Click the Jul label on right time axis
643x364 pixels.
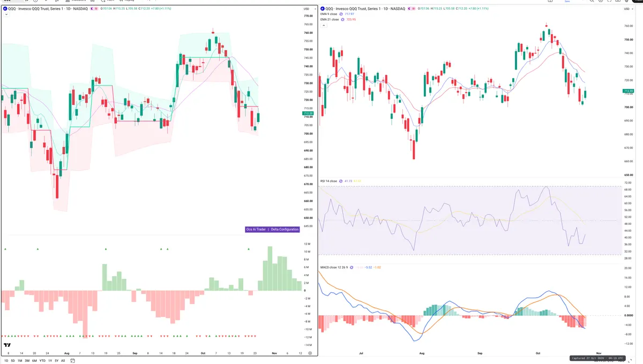coord(361,354)
